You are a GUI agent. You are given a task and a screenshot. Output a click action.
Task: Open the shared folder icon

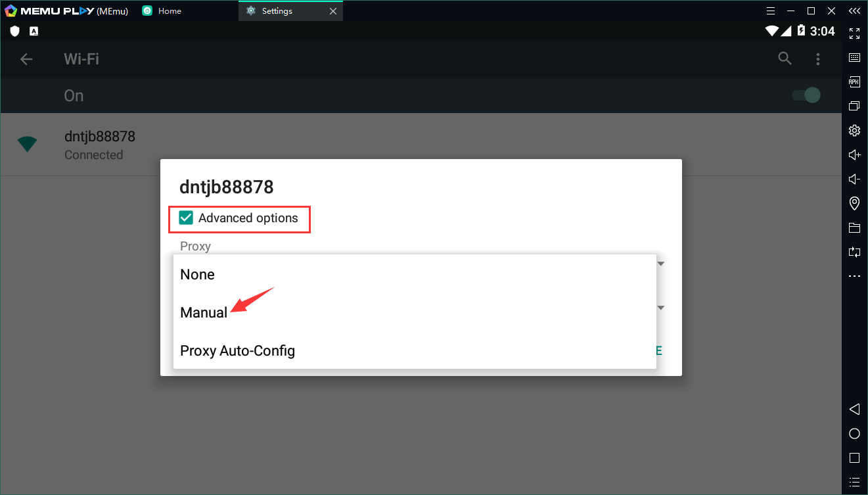[x=854, y=228]
